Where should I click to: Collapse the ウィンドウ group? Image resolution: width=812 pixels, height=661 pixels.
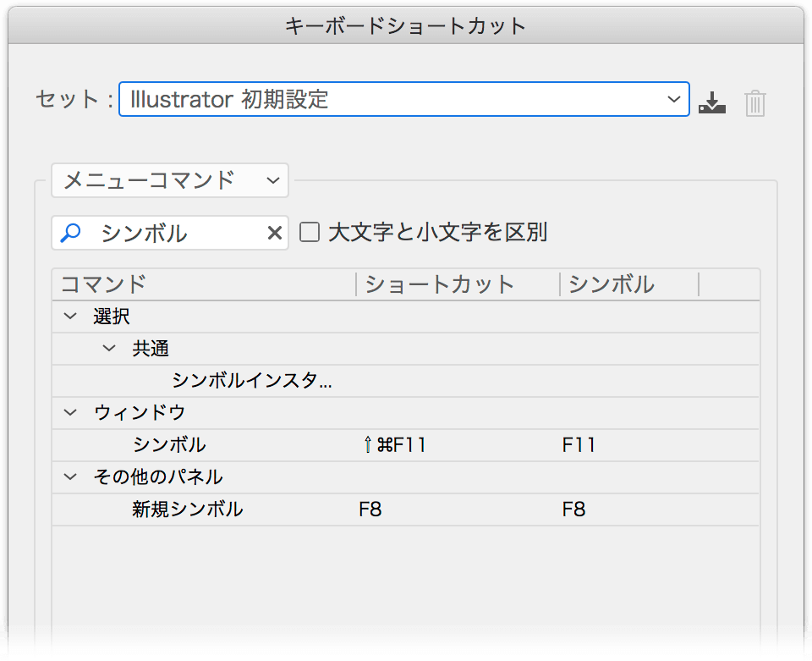pos(70,412)
